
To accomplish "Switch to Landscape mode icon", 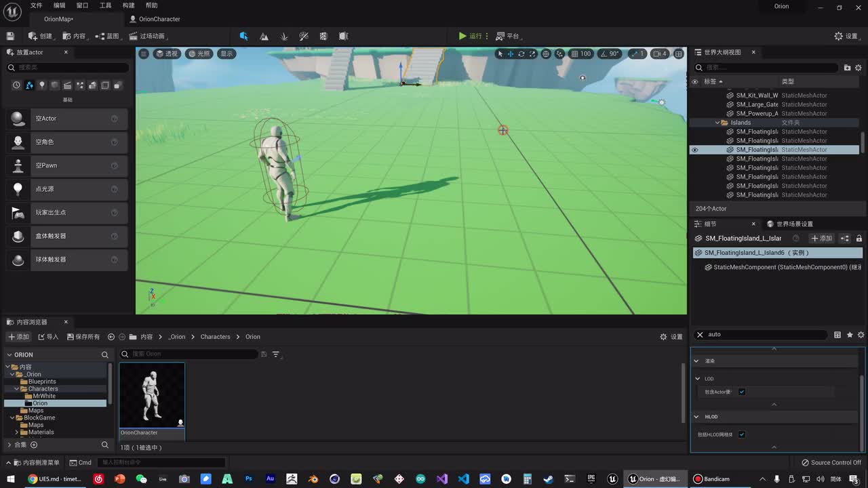I will 264,36.
